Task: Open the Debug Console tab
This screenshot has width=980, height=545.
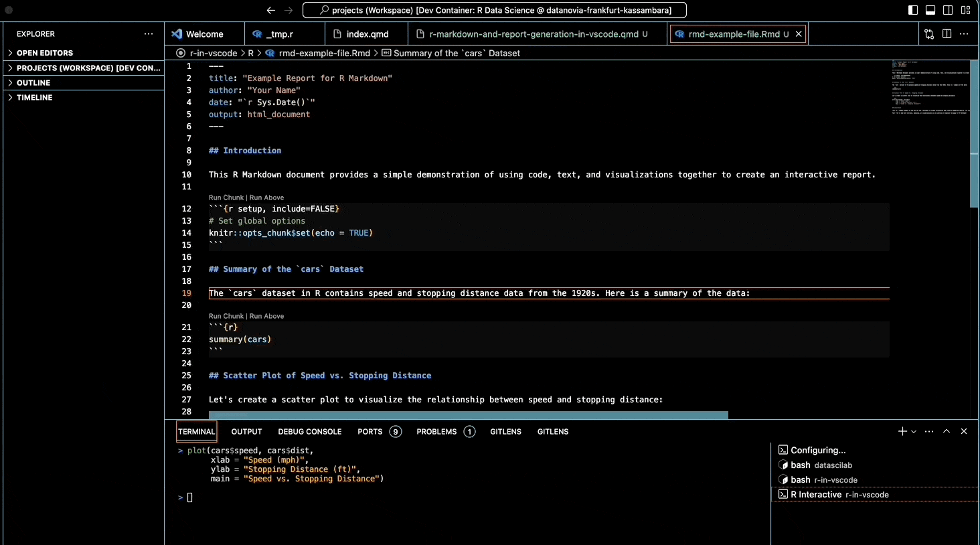Action: pos(310,432)
